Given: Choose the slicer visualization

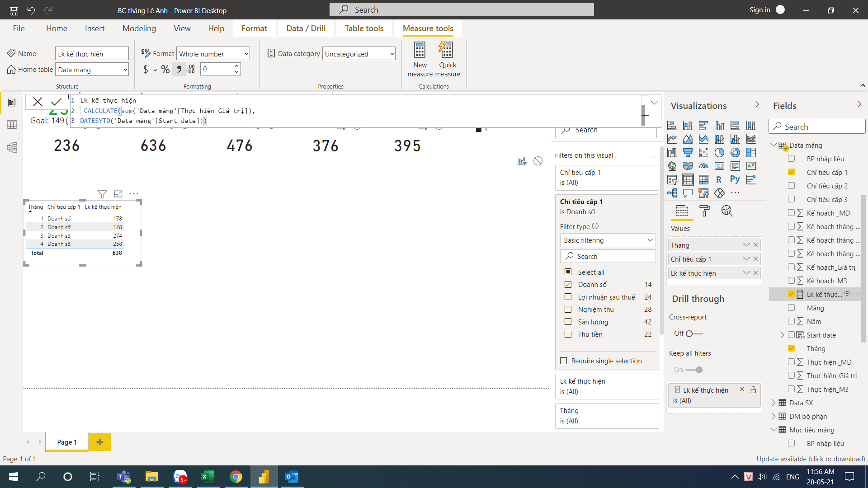Looking at the screenshot, I should coord(672,180).
